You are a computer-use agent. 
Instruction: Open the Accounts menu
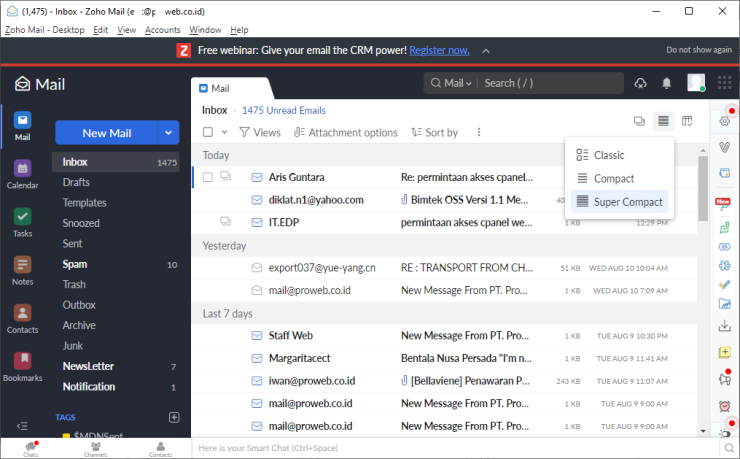click(162, 30)
